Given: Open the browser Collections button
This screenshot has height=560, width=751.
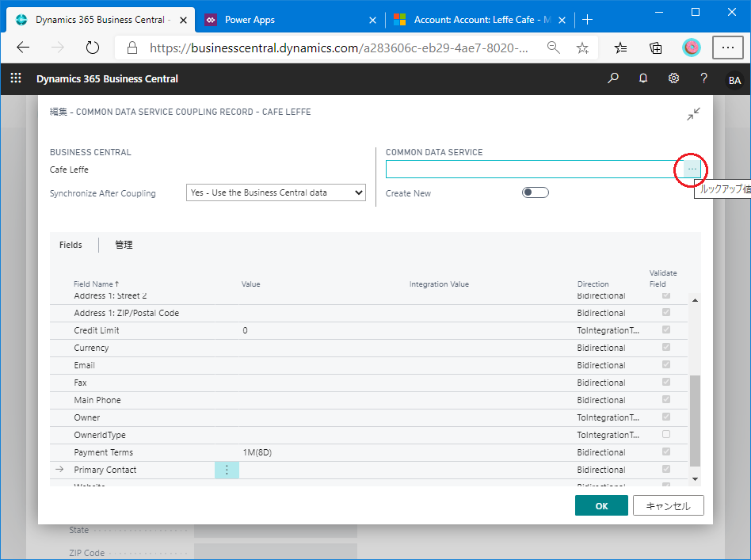Looking at the screenshot, I should coord(655,48).
